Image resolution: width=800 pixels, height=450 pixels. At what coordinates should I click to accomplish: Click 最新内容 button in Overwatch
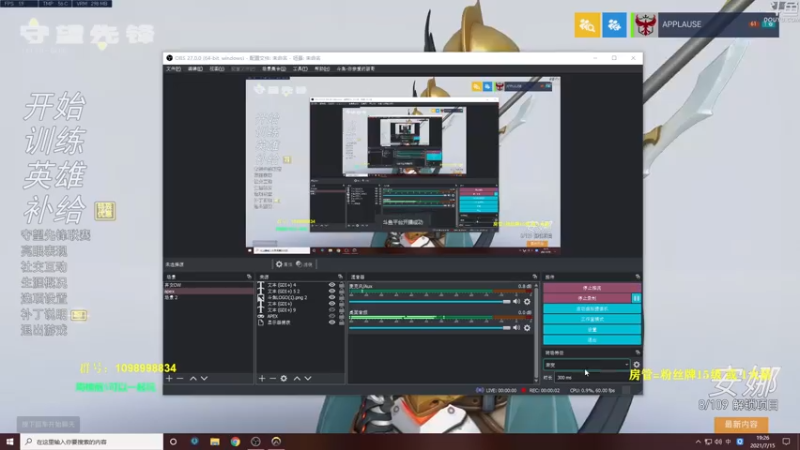point(741,424)
